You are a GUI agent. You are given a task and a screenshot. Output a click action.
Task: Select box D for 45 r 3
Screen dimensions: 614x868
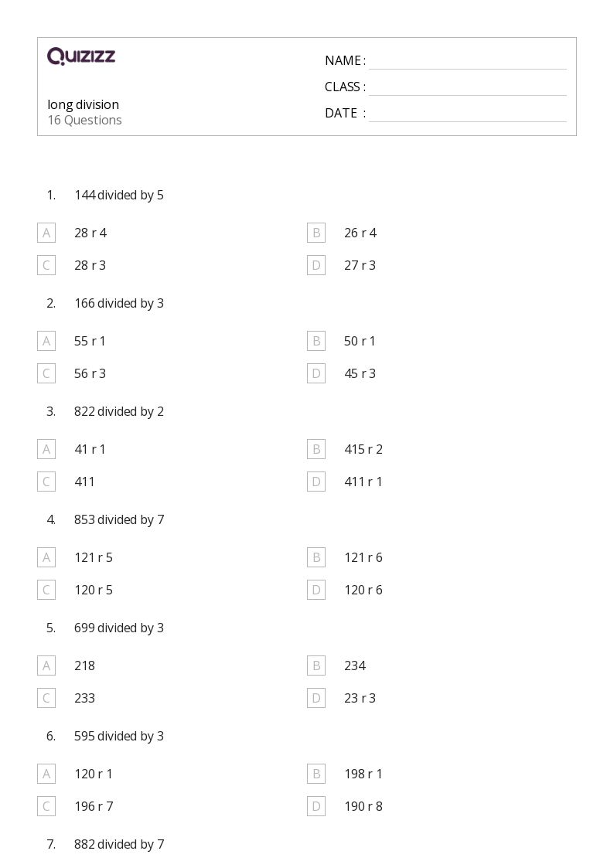(316, 373)
